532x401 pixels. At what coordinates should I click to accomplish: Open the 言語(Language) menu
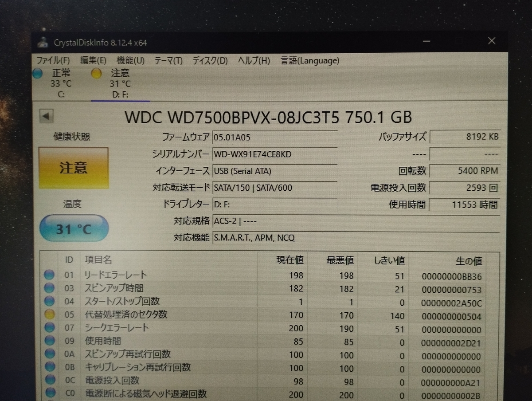[x=310, y=61]
